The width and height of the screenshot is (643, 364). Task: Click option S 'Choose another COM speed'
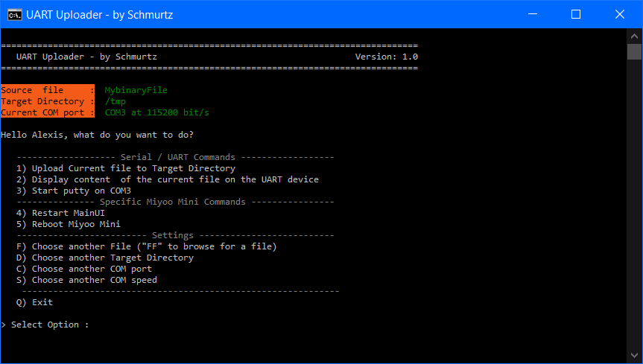click(x=87, y=280)
